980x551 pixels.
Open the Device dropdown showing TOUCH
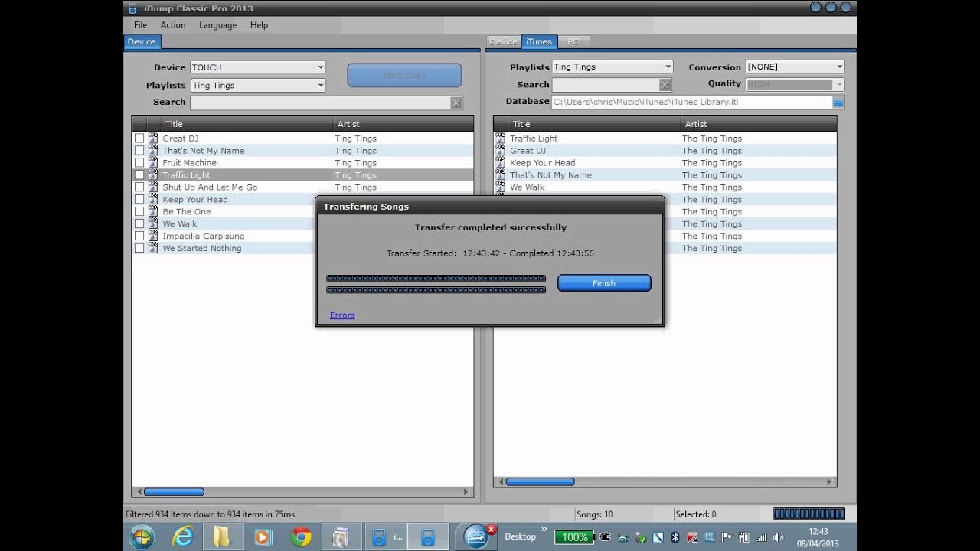point(257,67)
